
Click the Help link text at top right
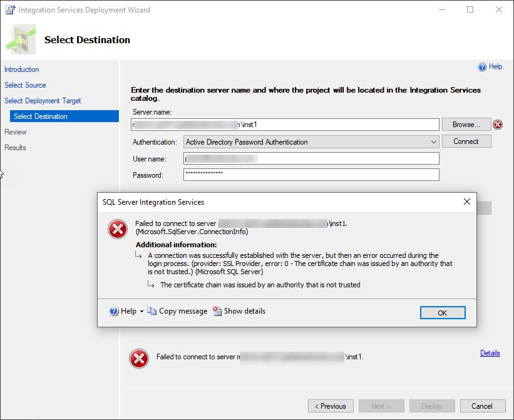495,66
